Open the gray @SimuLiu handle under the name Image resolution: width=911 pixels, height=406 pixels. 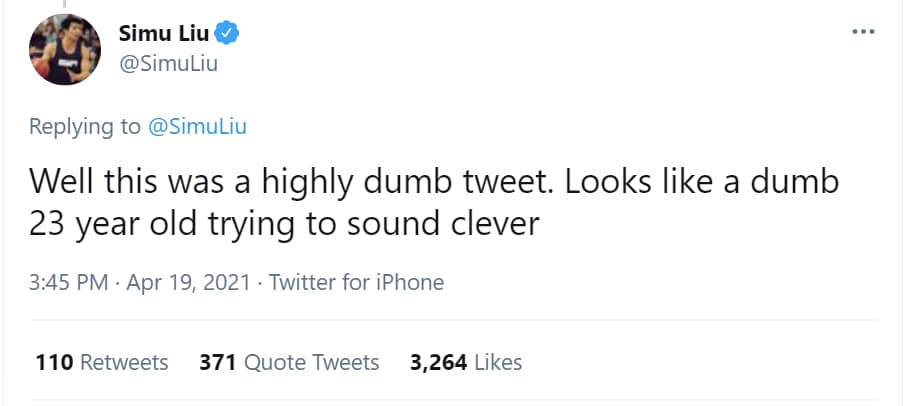tap(168, 63)
